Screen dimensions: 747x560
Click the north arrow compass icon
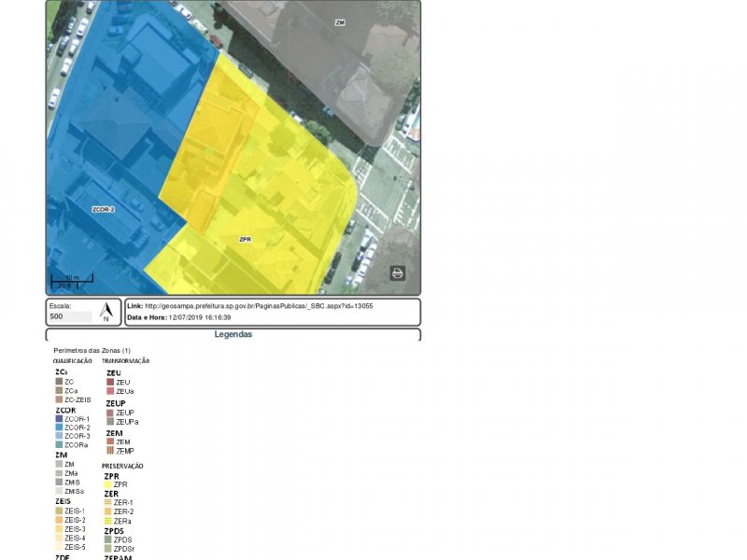[x=106, y=312]
